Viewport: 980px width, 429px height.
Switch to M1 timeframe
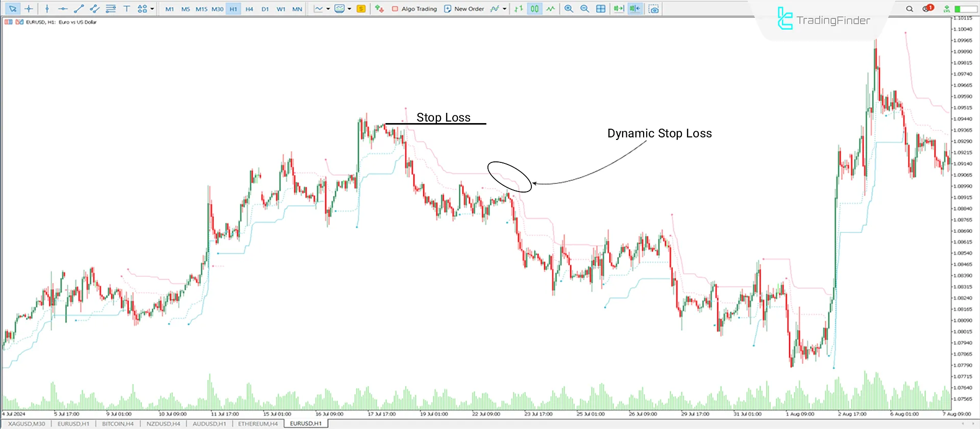click(169, 9)
